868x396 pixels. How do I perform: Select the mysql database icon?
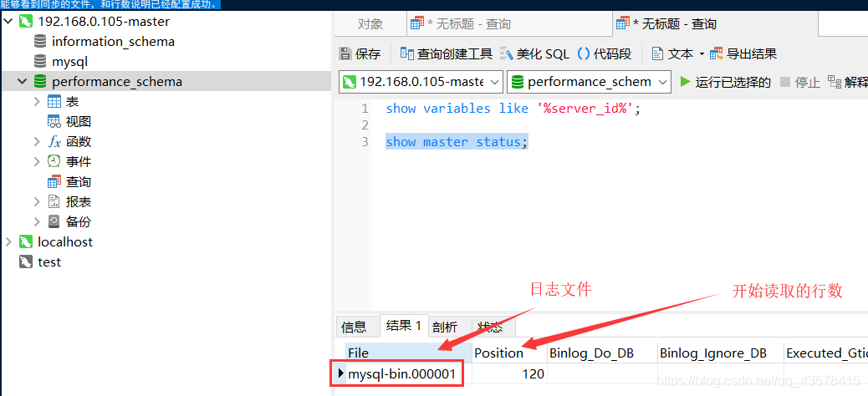(40, 61)
